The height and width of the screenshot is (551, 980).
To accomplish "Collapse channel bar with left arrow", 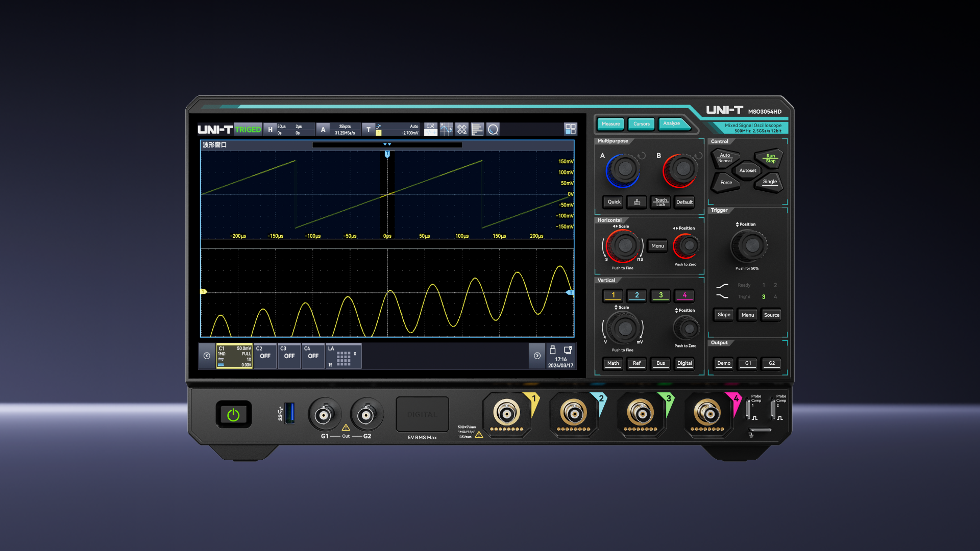I will tap(207, 356).
